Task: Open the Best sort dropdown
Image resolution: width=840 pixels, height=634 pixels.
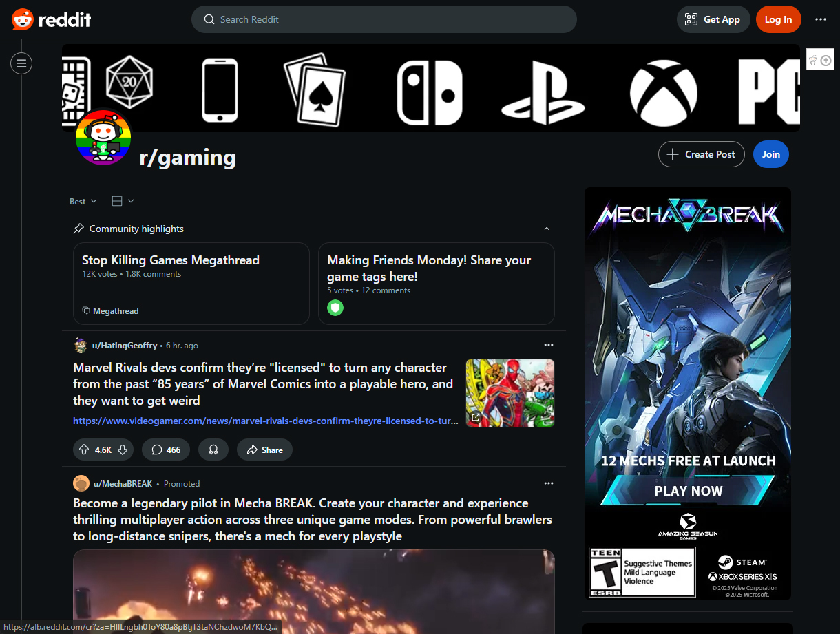Action: click(x=83, y=201)
